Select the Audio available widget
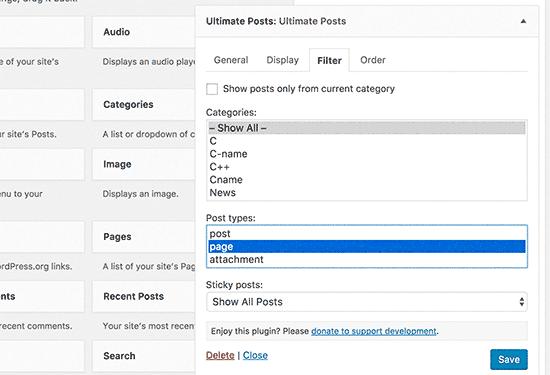Viewport: 550px width, 375px height. (x=143, y=32)
